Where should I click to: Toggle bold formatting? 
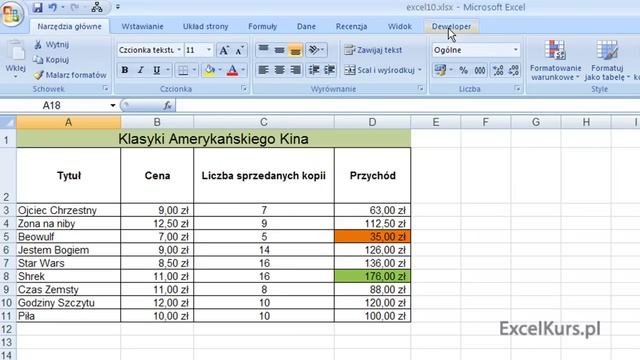[x=125, y=70]
